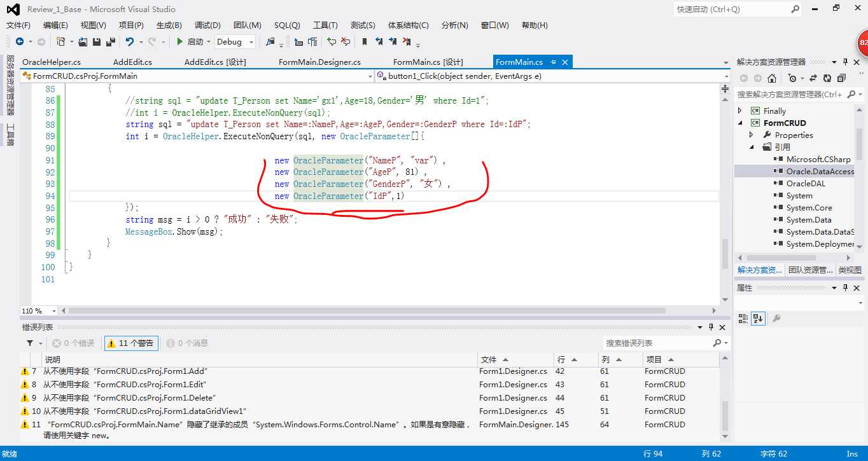
Task: Click the Sync with Active Document icon
Action: (x=812, y=78)
